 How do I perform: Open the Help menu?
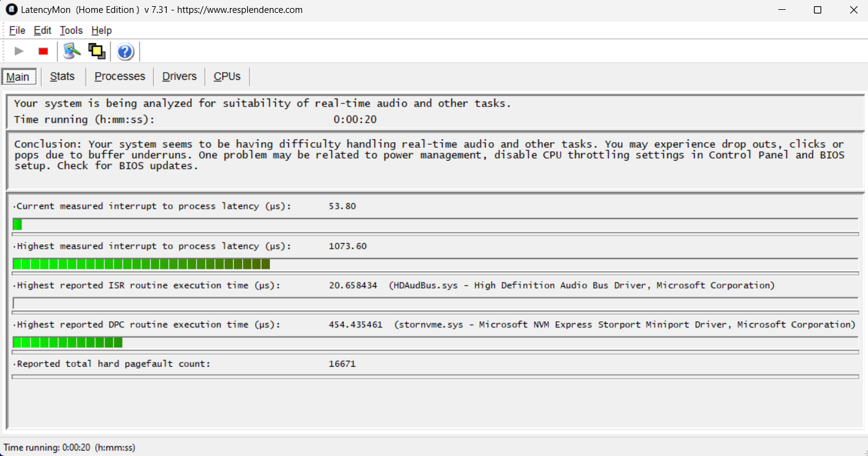(x=101, y=30)
